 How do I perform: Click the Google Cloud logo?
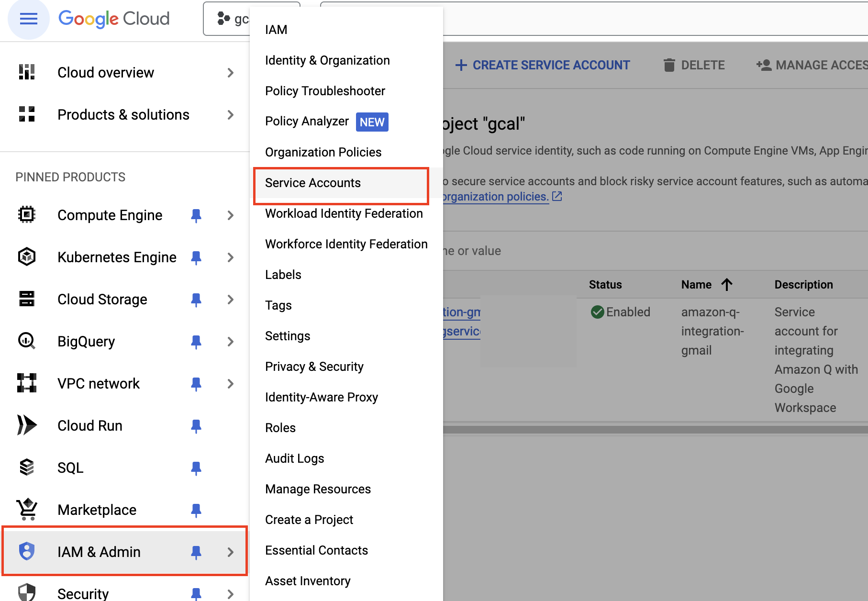[114, 19]
